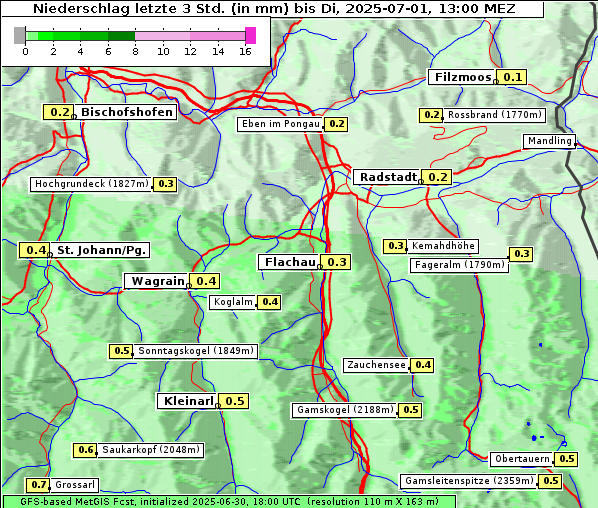Screen dimensions: 598x508
Task: Select the Hochgrundeck (1827m) label
Action: pos(91,184)
